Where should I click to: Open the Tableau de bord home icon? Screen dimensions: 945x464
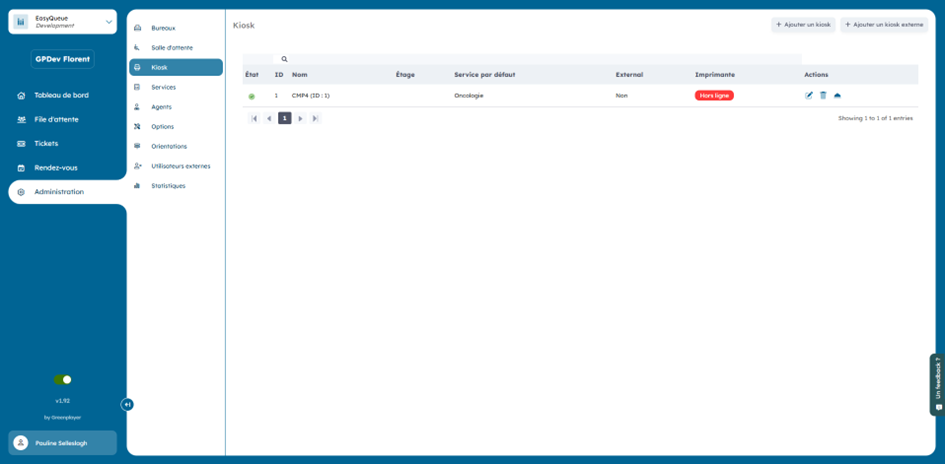[21, 95]
